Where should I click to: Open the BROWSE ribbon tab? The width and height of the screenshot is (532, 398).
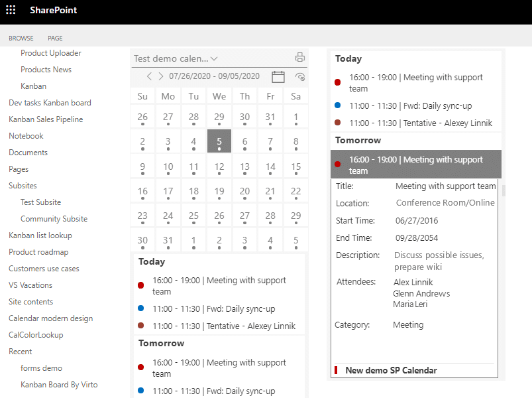(x=21, y=38)
